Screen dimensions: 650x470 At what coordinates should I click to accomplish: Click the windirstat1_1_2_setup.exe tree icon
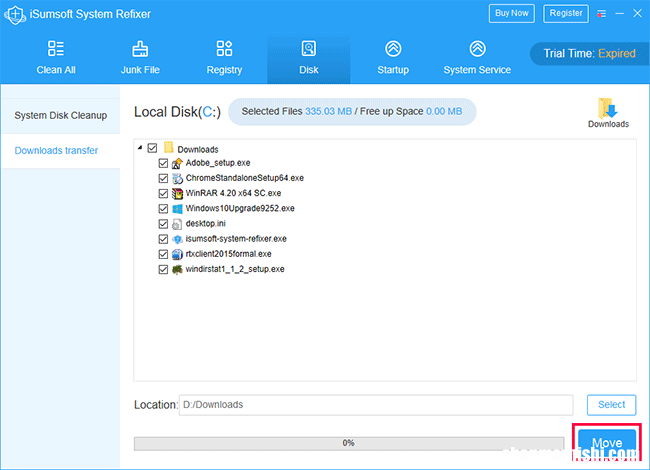point(177,270)
